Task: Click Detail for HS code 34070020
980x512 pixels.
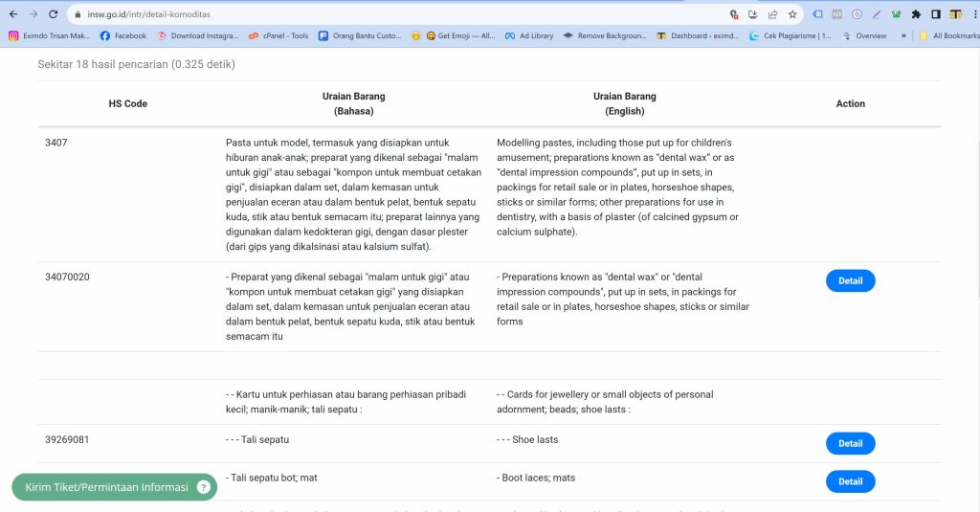Action: (x=850, y=280)
